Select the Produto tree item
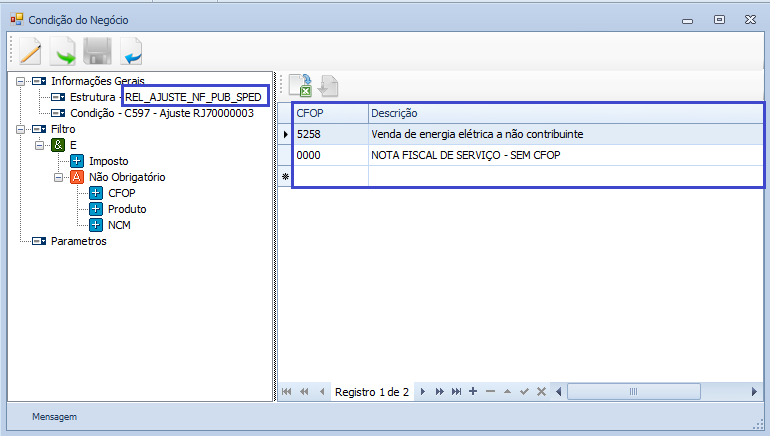 point(127,209)
